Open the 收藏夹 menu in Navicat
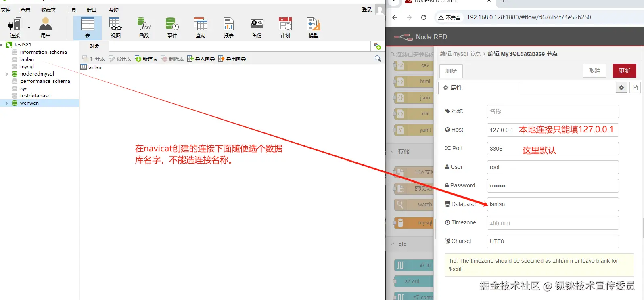This screenshot has width=644, height=300. point(48,10)
